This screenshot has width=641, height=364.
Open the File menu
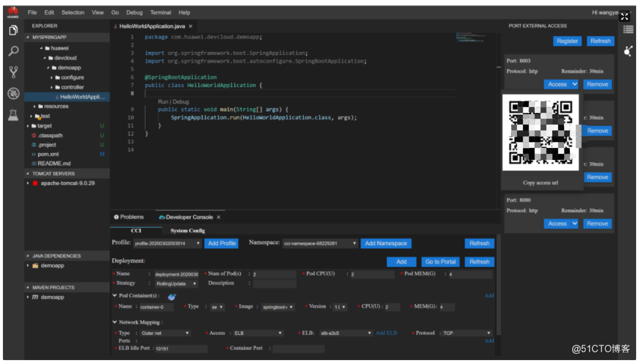pos(32,12)
